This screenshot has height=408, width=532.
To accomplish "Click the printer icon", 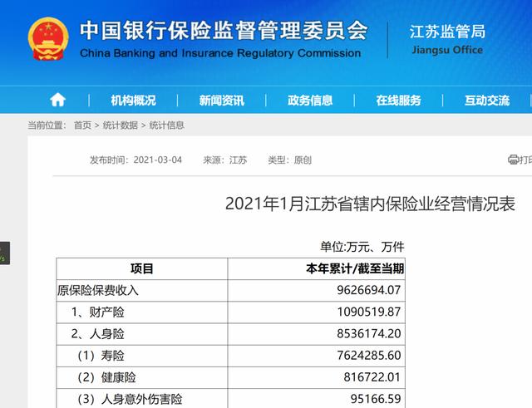I will pyautogui.click(x=513, y=160).
